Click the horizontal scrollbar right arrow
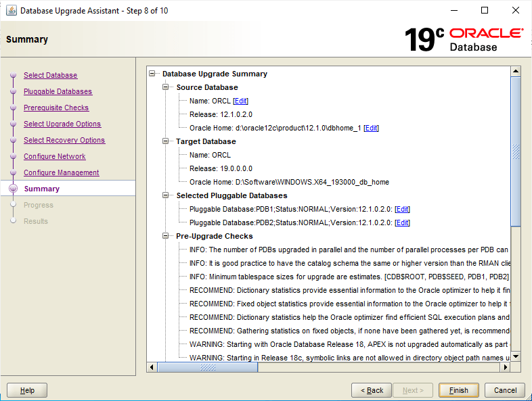 pyautogui.click(x=506, y=367)
